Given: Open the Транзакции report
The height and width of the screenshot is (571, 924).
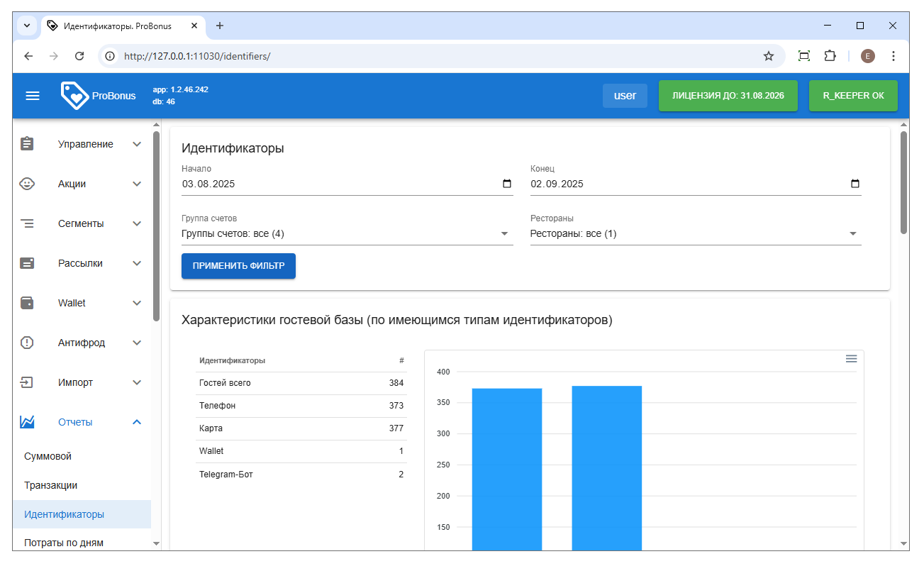Looking at the screenshot, I should 51,485.
